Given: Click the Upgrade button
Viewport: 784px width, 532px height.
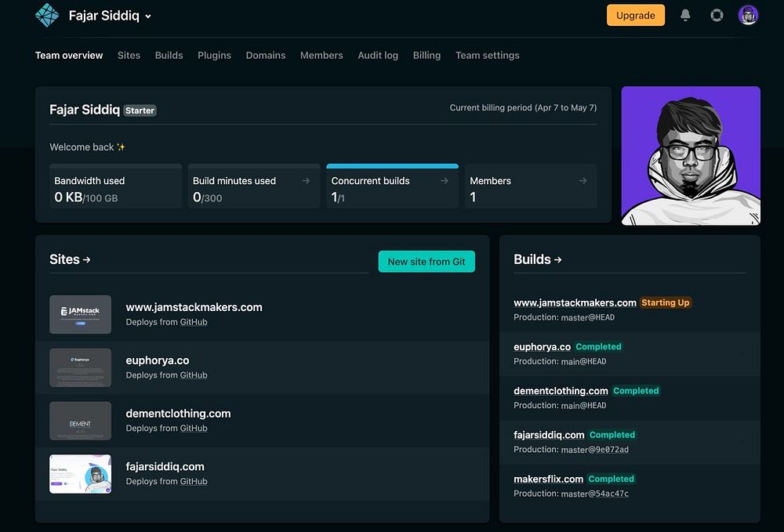Looking at the screenshot, I should click(636, 16).
